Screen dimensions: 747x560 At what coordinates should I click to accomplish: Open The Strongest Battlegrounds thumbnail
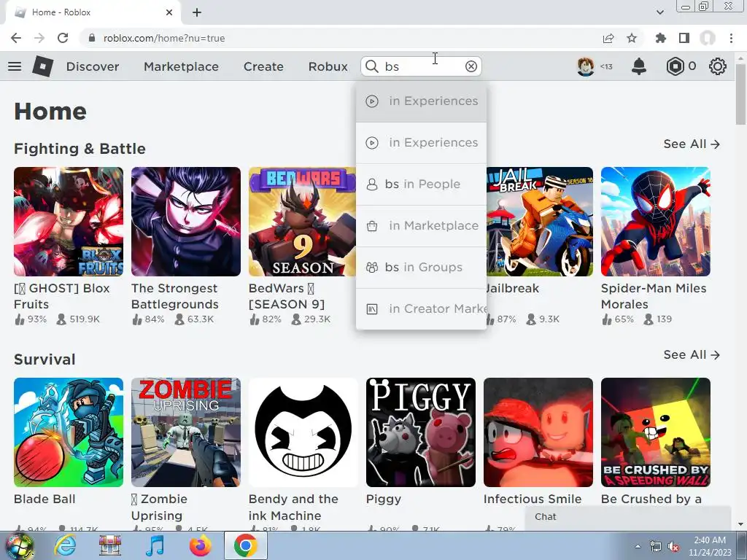pos(186,222)
